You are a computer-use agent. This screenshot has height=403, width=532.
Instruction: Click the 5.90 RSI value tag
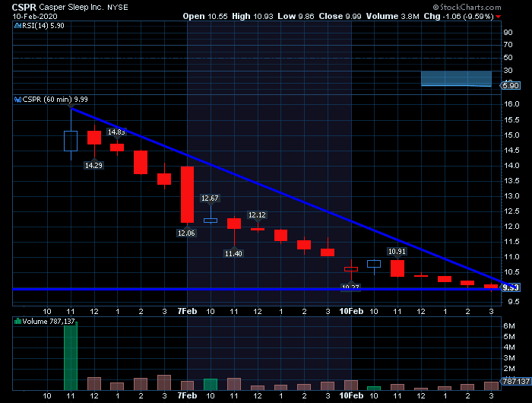pyautogui.click(x=510, y=86)
